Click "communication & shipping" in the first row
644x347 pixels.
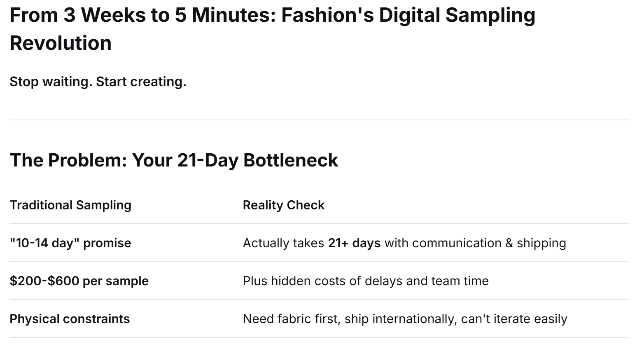coord(489,243)
